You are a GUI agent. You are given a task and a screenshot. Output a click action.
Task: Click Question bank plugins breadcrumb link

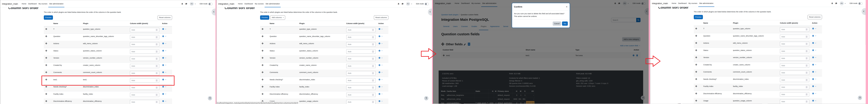450,15
